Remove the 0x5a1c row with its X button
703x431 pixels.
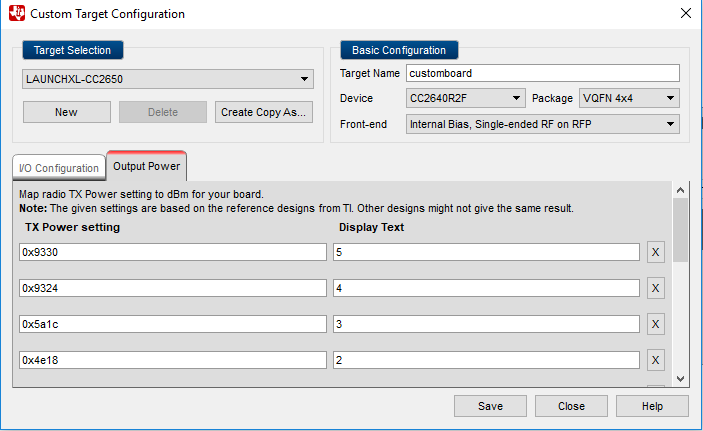[x=655, y=324]
